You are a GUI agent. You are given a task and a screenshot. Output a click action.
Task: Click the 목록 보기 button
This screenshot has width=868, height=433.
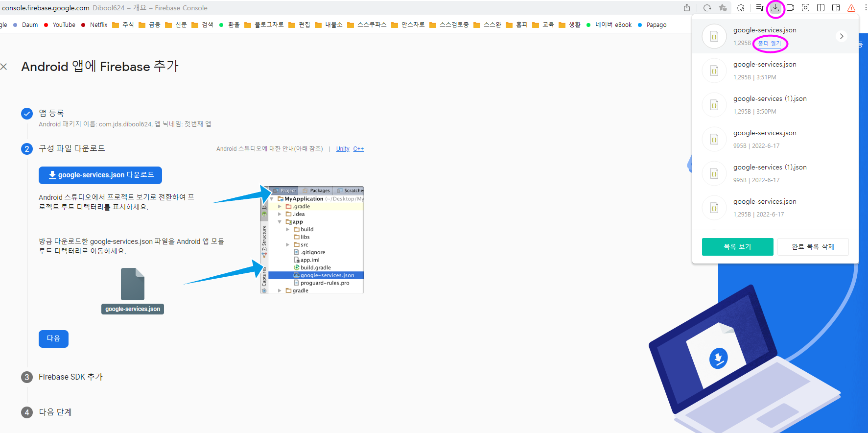pyautogui.click(x=738, y=247)
